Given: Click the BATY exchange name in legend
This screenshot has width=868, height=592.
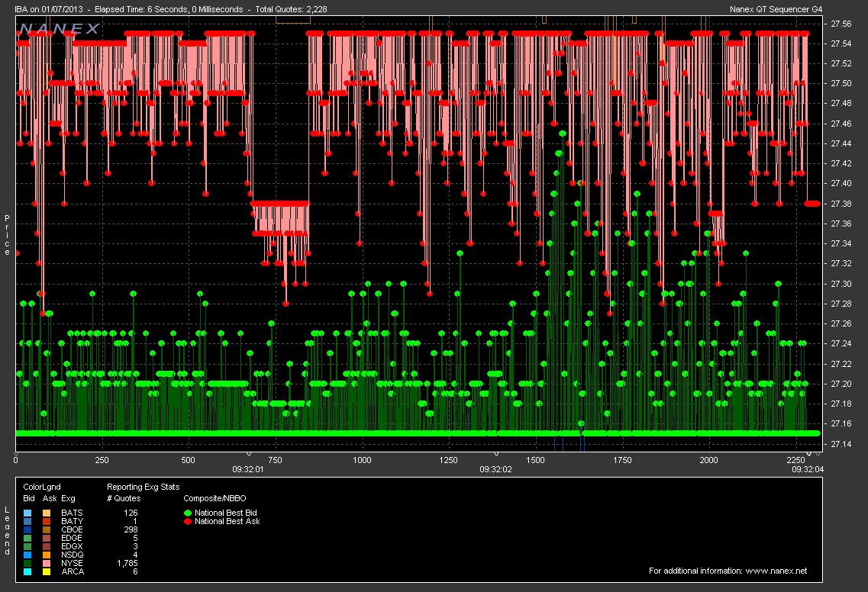Looking at the screenshot, I should click(x=72, y=521).
